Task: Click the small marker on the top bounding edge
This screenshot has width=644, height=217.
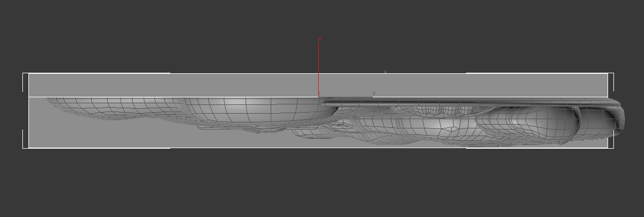Action: pyautogui.click(x=385, y=72)
